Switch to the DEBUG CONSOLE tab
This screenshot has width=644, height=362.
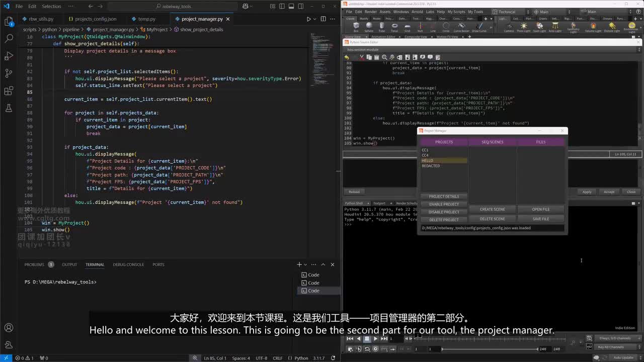[x=128, y=264]
